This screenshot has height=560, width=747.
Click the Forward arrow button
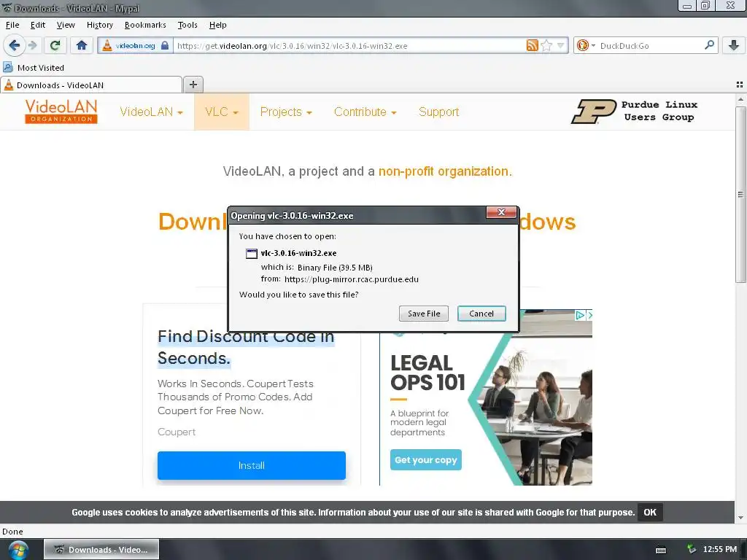tap(32, 46)
